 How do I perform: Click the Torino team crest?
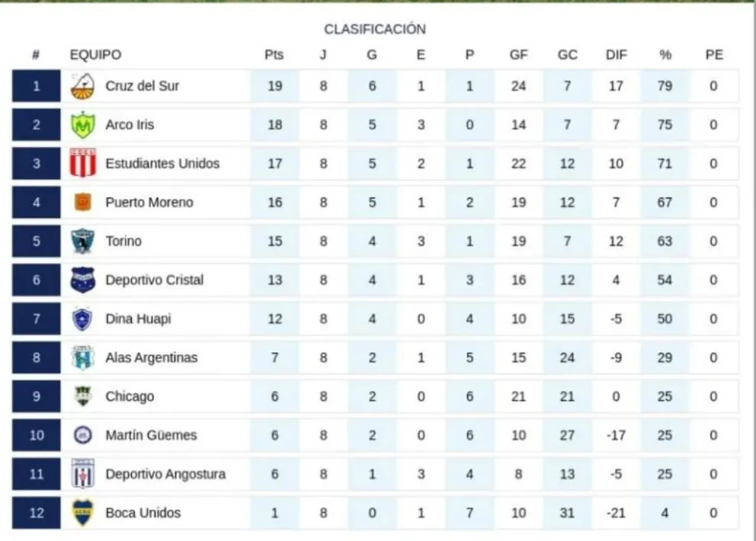(x=82, y=241)
